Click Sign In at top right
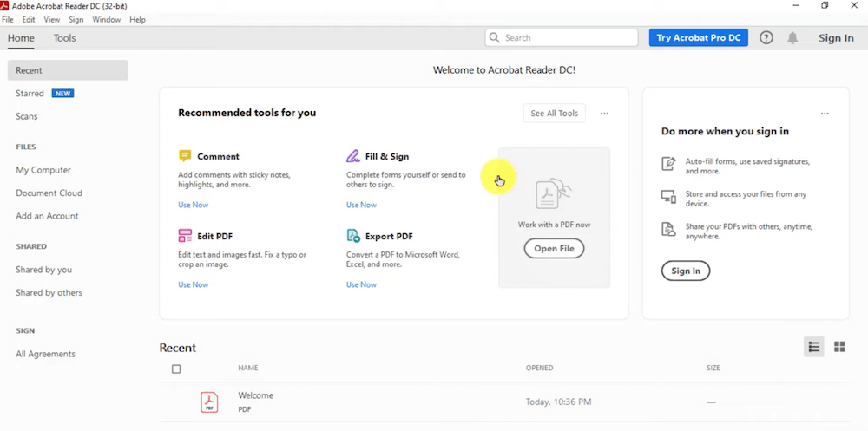This screenshot has width=868, height=431. (836, 37)
